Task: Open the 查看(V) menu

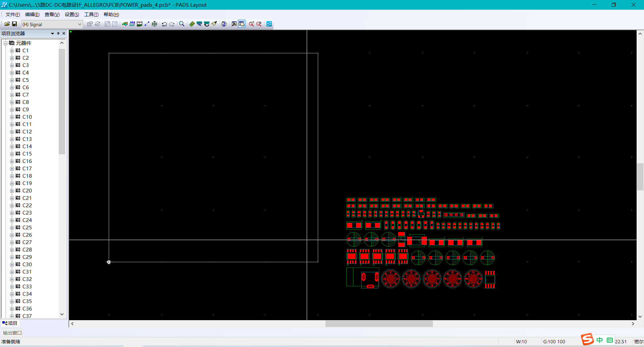Action: 52,14
